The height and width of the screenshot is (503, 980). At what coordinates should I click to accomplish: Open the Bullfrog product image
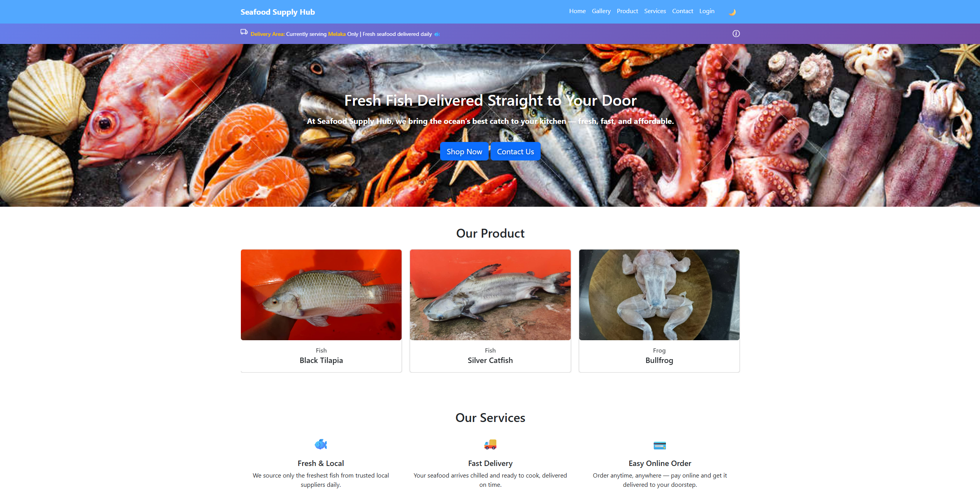coord(659,295)
